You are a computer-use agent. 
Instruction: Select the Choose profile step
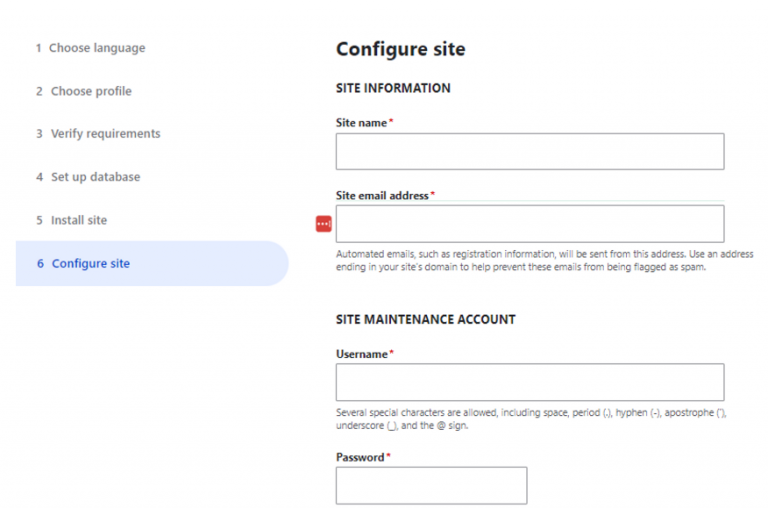[x=91, y=91]
